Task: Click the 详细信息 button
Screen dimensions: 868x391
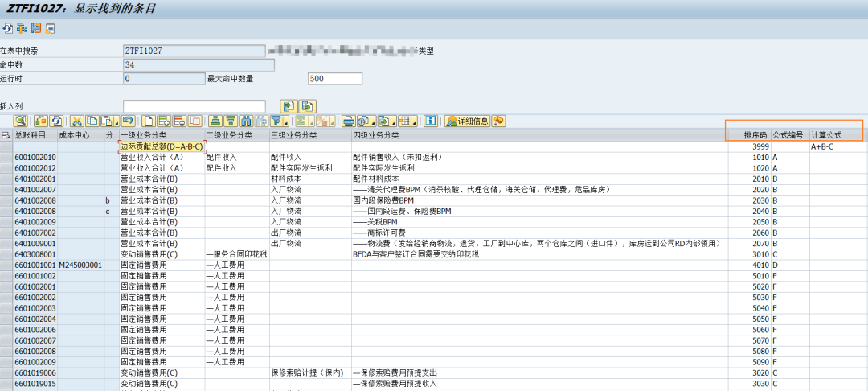Action: (x=468, y=121)
